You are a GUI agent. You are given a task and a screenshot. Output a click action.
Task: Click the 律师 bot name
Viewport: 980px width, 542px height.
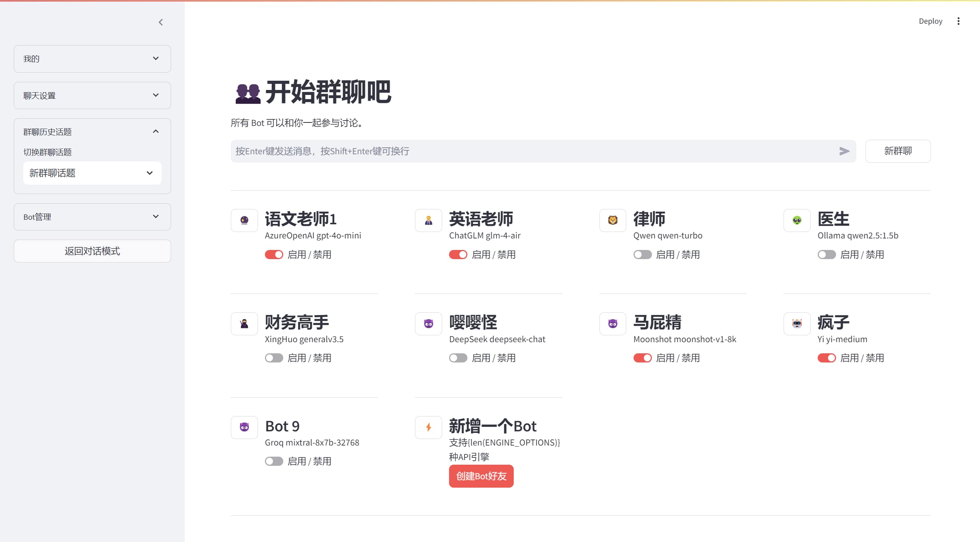649,219
